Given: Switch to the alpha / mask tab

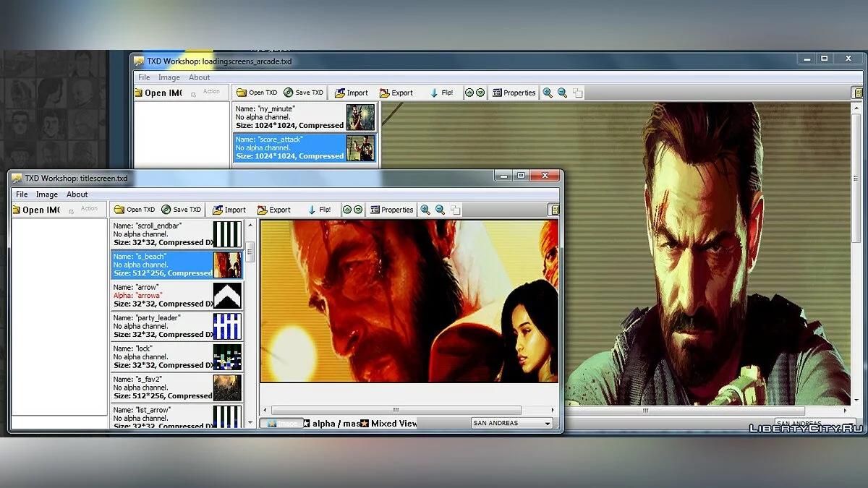Looking at the screenshot, I should (331, 423).
